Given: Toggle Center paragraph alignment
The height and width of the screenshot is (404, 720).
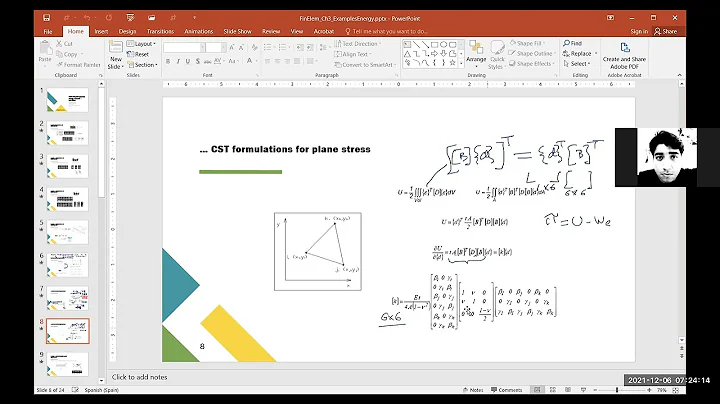Looking at the screenshot, I should [x=277, y=61].
